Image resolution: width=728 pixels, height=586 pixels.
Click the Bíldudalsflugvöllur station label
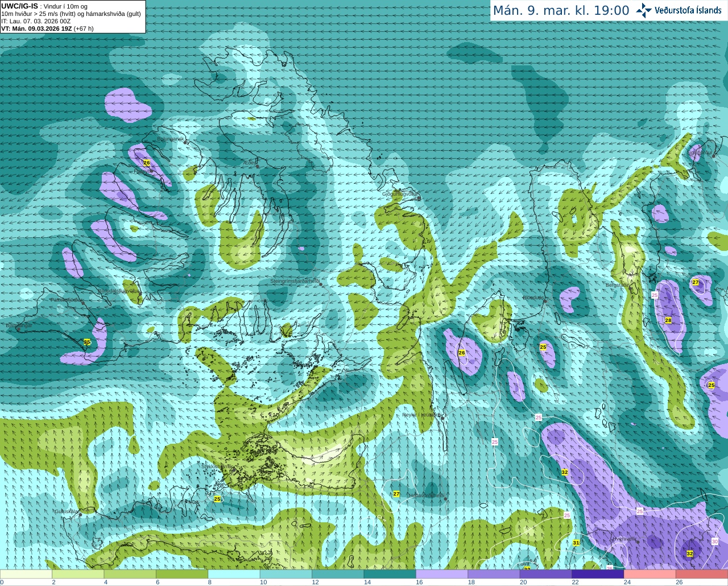click(118, 290)
